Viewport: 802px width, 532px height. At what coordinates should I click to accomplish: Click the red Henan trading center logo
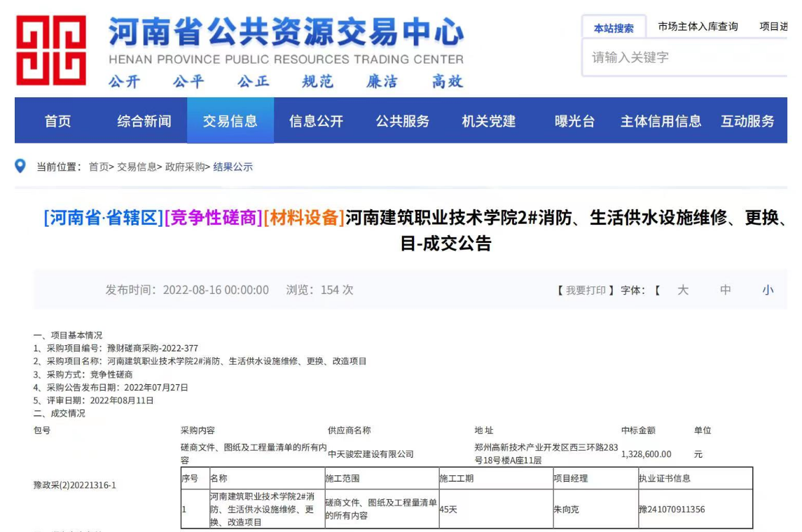[x=51, y=50]
